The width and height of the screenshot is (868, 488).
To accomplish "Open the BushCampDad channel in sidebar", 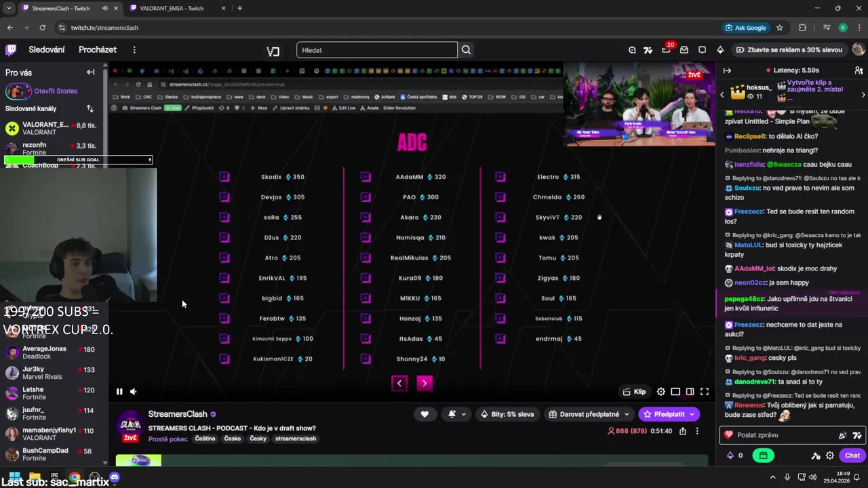I will 51,454.
